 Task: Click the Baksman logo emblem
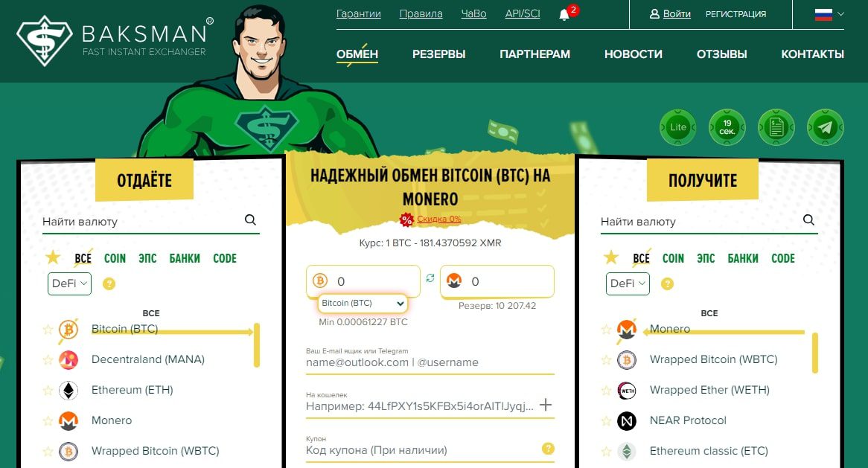[44, 40]
